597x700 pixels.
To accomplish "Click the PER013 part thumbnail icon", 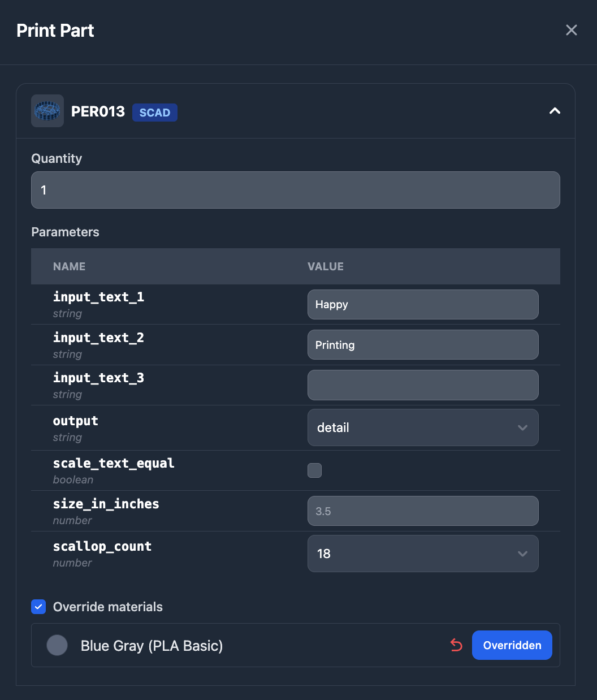I will [47, 111].
